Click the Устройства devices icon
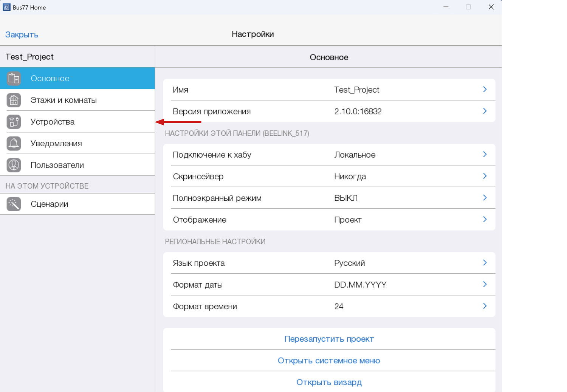567x392 pixels. (14, 122)
